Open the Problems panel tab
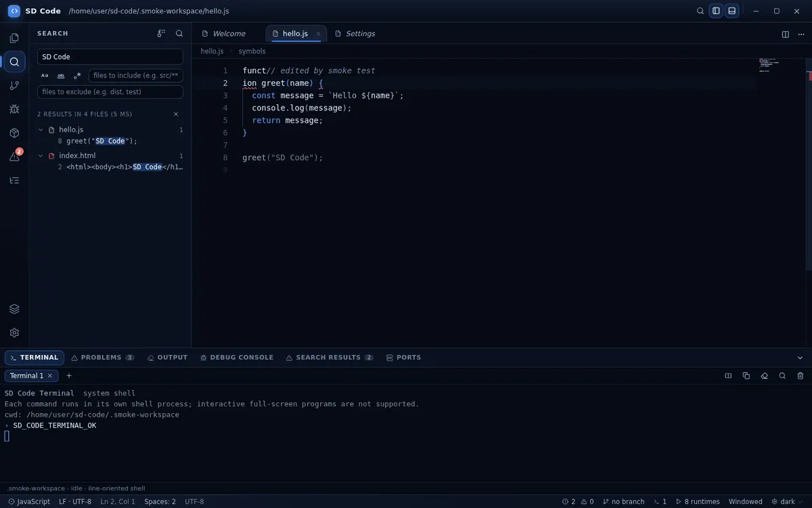Viewport: 812px width, 508px height. (x=103, y=358)
